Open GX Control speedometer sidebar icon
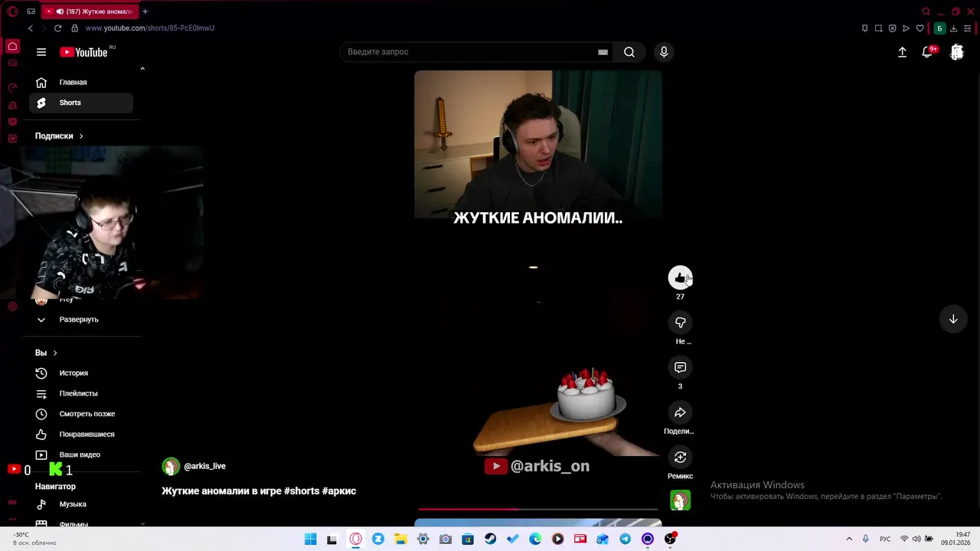The width and height of the screenshot is (980, 551). (x=12, y=88)
